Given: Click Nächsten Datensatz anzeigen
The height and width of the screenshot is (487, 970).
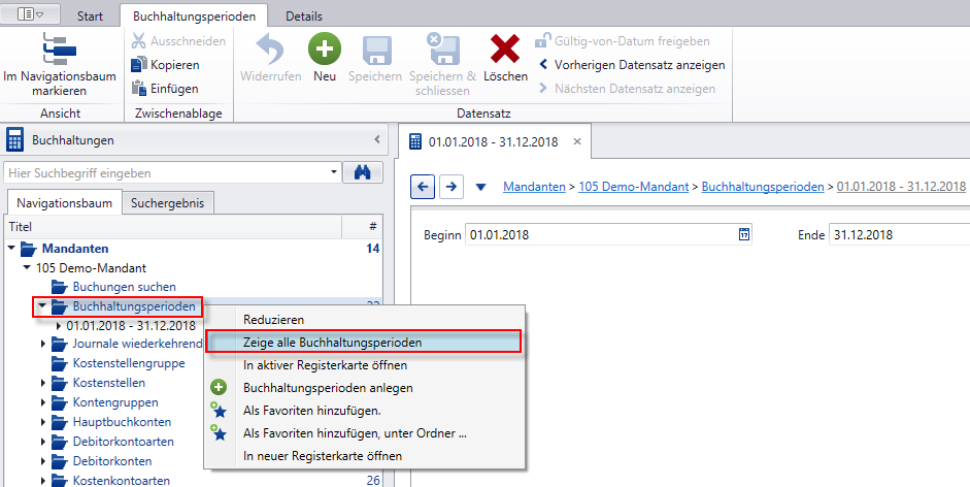Looking at the screenshot, I should tap(627, 88).
